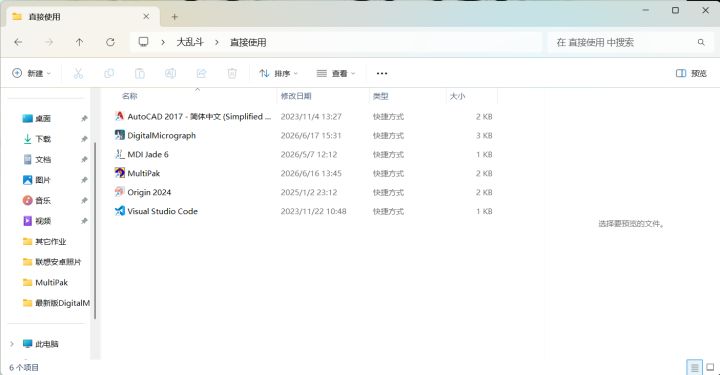Viewport: 720px width, 375px height.
Task: Click the Rename icon in toolbar
Action: 170,73
